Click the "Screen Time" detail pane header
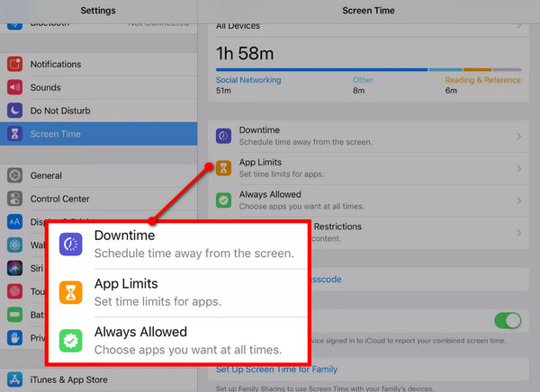Image resolution: width=540 pixels, height=392 pixels. pos(368,11)
